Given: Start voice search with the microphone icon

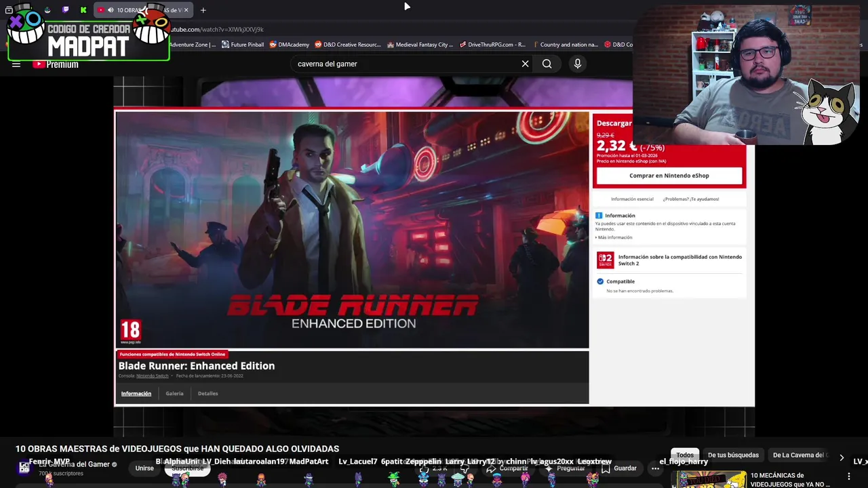Looking at the screenshot, I should [x=577, y=64].
